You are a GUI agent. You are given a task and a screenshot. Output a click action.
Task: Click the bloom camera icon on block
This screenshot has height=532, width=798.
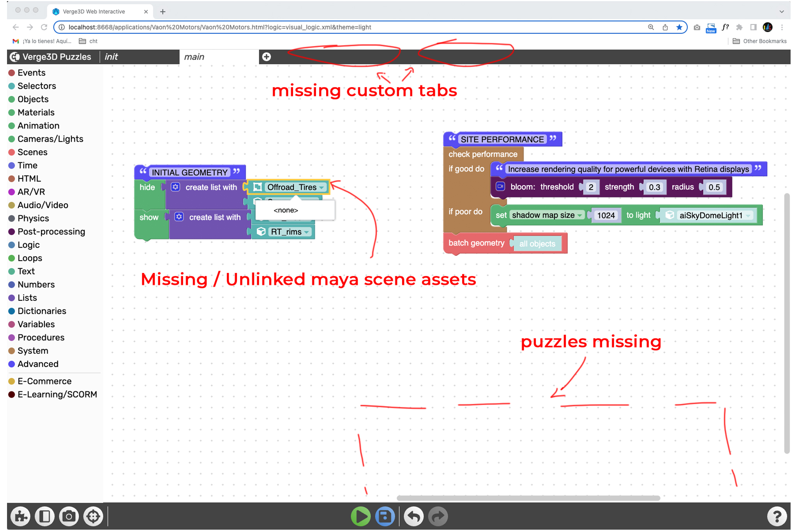coord(500,187)
